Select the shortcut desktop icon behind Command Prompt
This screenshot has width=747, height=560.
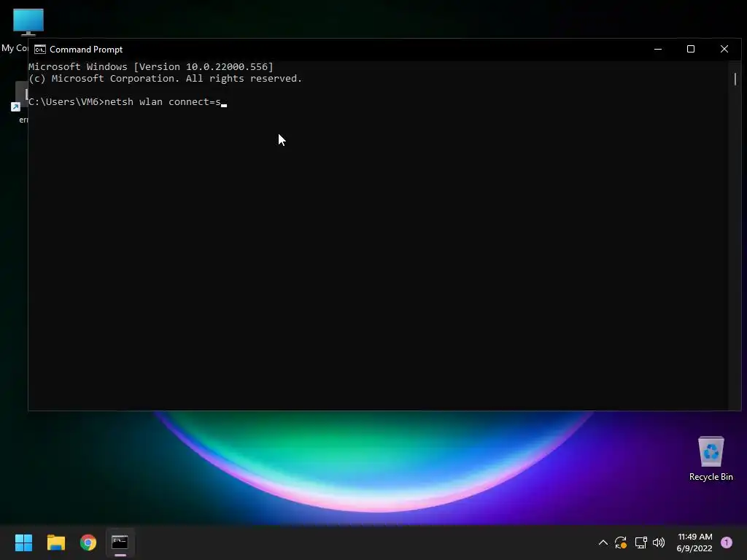19,102
